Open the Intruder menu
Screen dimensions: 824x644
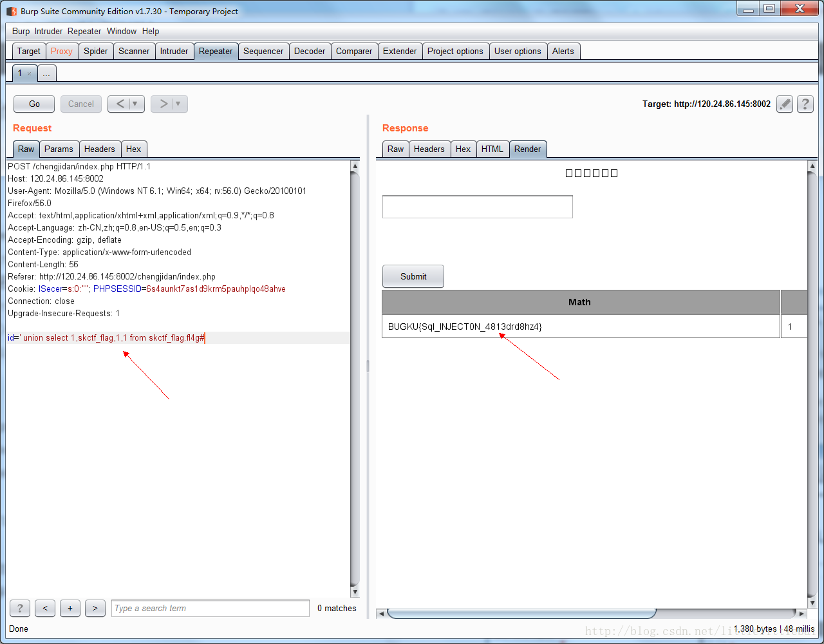pos(49,31)
